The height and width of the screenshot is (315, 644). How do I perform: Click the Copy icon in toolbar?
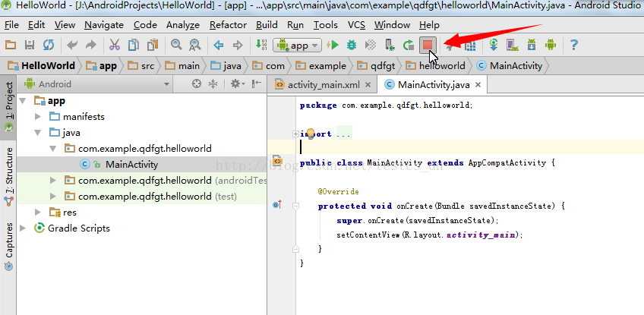(x=134, y=46)
